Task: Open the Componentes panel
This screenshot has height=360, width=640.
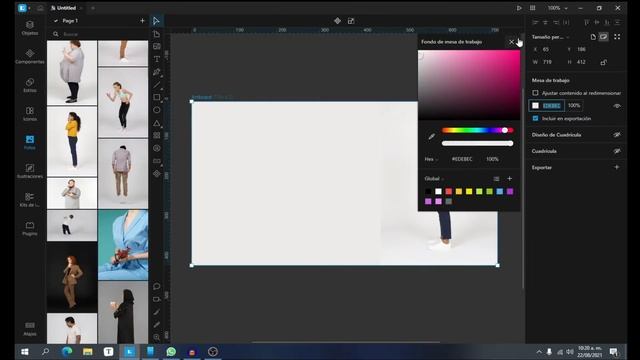Action: tap(30, 57)
